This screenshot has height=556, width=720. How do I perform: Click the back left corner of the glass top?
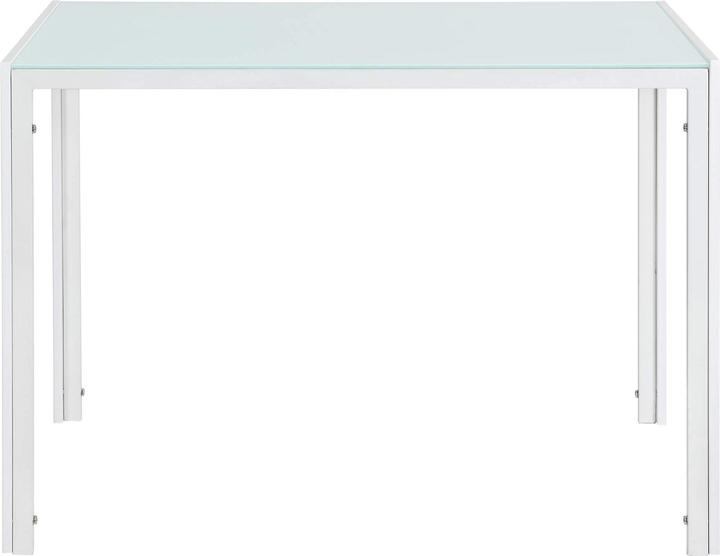tap(58, 4)
